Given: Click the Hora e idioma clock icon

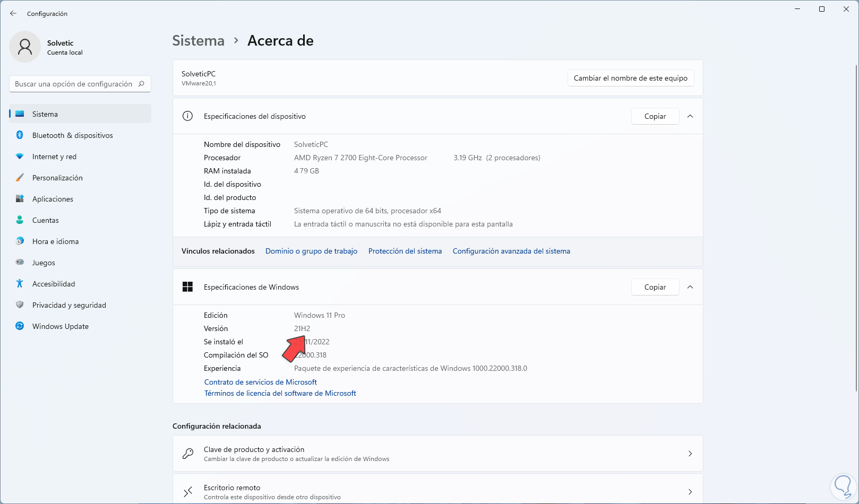Looking at the screenshot, I should (20, 241).
